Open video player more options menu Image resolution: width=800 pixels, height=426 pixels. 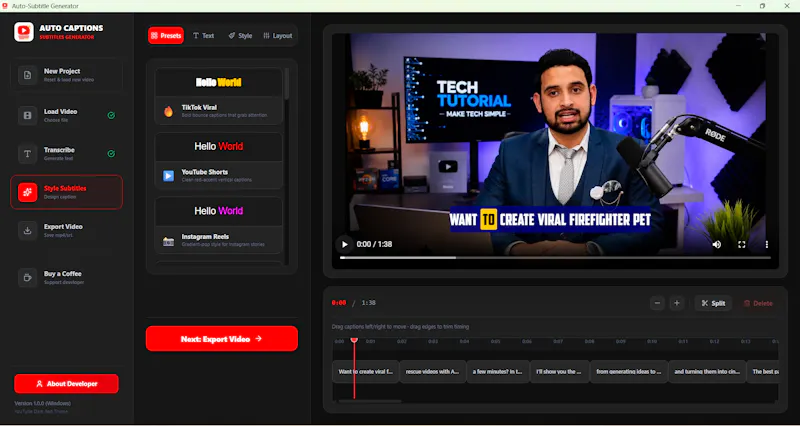(x=766, y=244)
